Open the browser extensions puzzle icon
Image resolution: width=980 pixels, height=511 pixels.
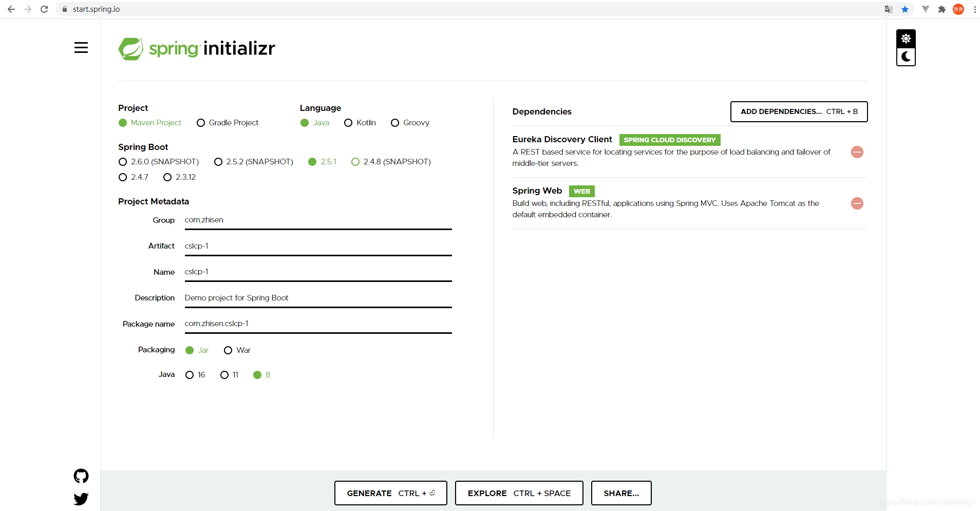click(942, 9)
